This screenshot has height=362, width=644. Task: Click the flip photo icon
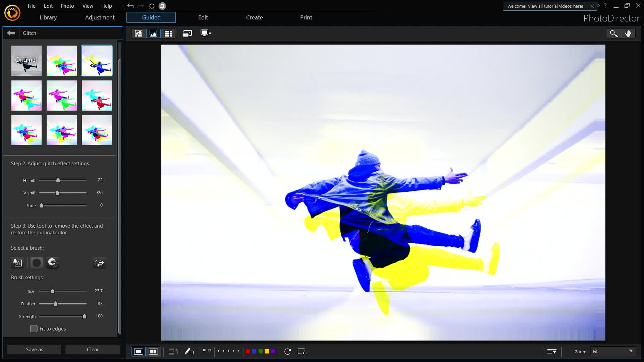coord(302,351)
